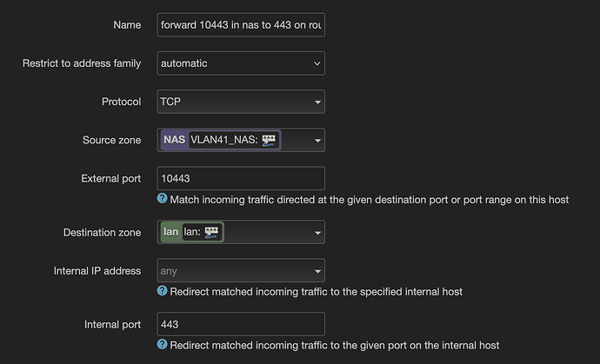Click the lan: network label in Destination zone
Image resolution: width=600 pixels, height=364 pixels.
pyautogui.click(x=192, y=232)
